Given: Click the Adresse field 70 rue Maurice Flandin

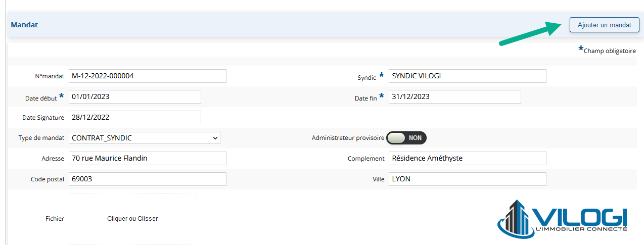Looking at the screenshot, I should pos(148,158).
